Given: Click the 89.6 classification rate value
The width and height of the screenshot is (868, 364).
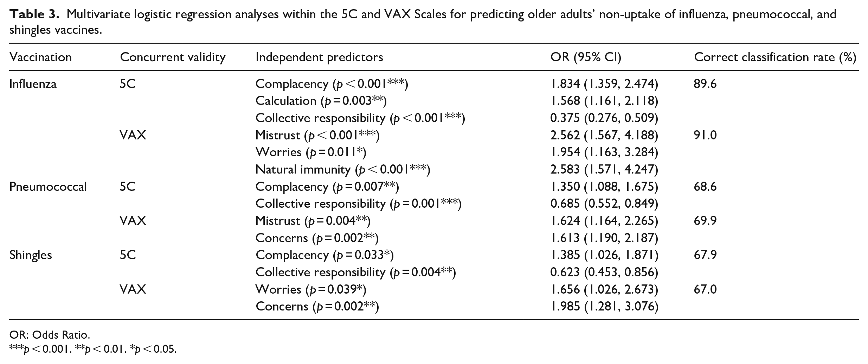Looking at the screenshot, I should [705, 84].
